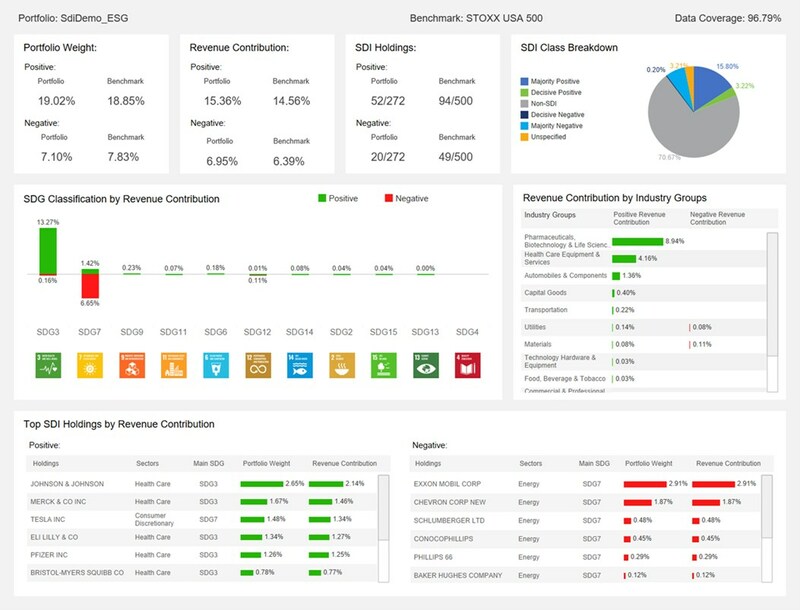The width and height of the screenshot is (800, 610).
Task: Select the SDG7 Clean Energy sun icon
Action: (90, 364)
